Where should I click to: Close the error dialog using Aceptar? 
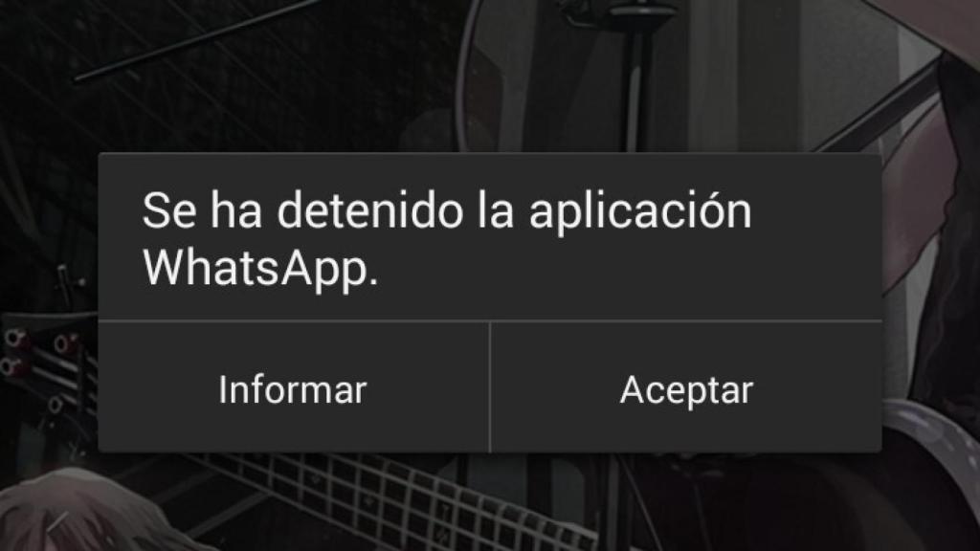click(686, 388)
